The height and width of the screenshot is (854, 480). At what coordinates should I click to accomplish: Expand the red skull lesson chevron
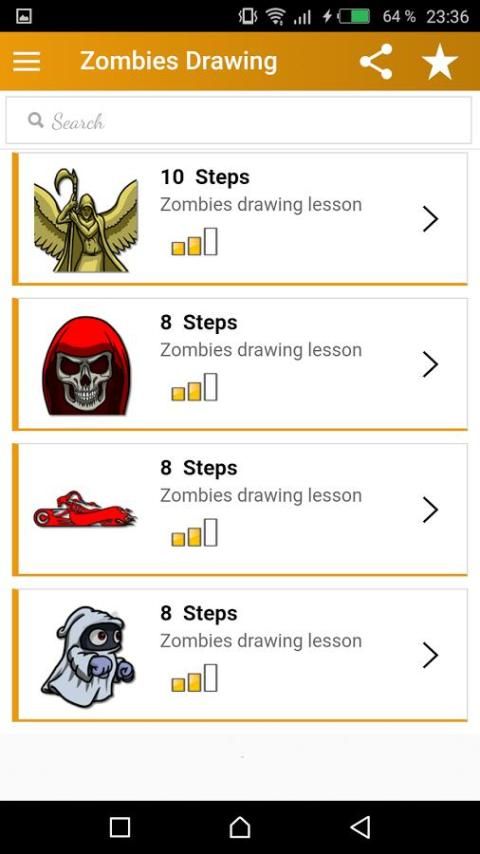430,364
